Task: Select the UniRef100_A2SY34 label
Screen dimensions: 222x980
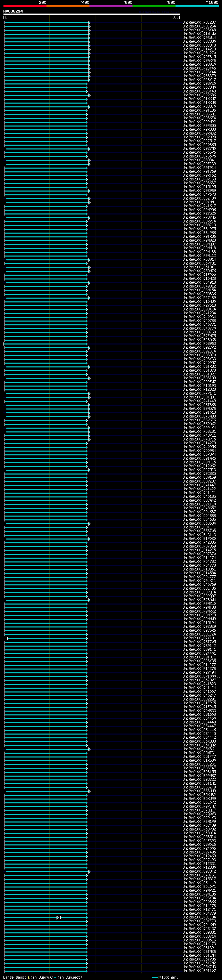Action: tap(199, 898)
